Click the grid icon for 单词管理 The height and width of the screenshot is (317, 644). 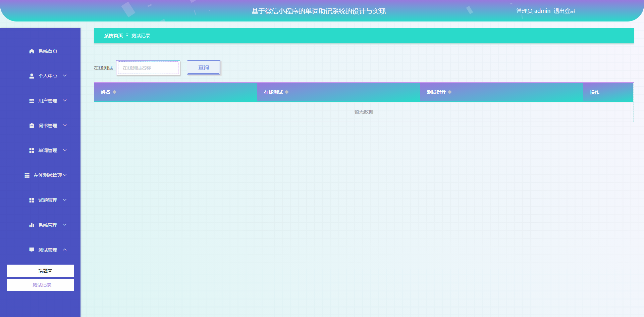point(32,150)
